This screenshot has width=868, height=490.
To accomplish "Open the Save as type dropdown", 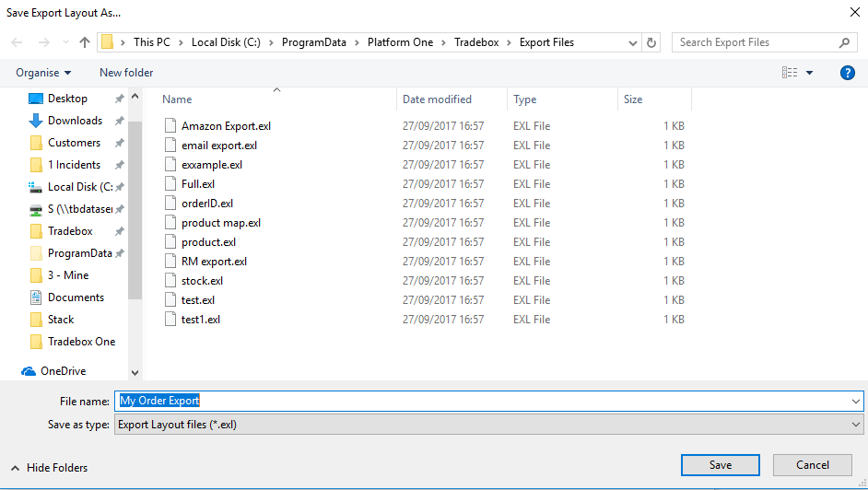I will (488, 425).
